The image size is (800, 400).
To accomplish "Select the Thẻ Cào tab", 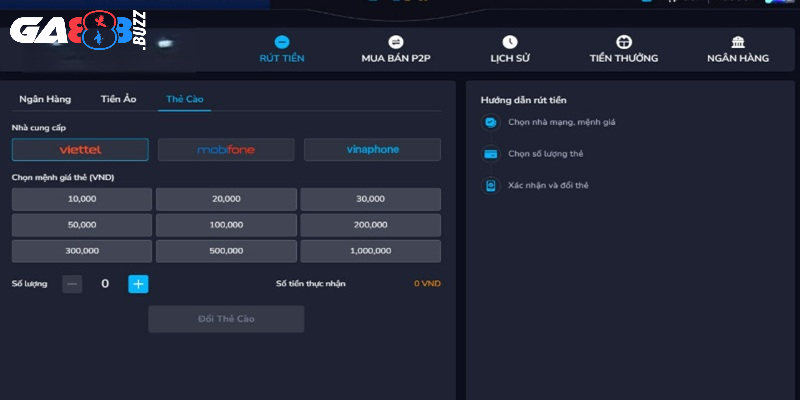I will click(185, 99).
